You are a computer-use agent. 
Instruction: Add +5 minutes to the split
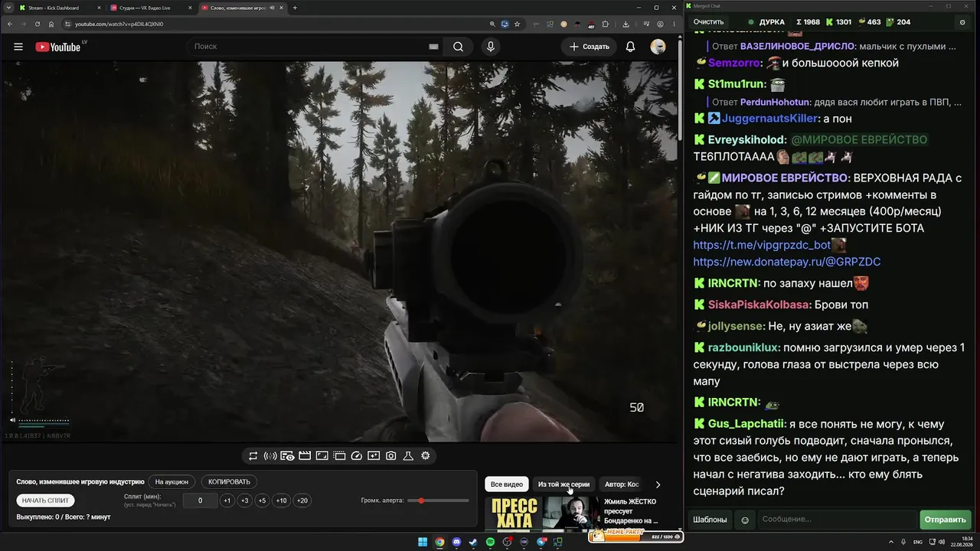tap(262, 500)
